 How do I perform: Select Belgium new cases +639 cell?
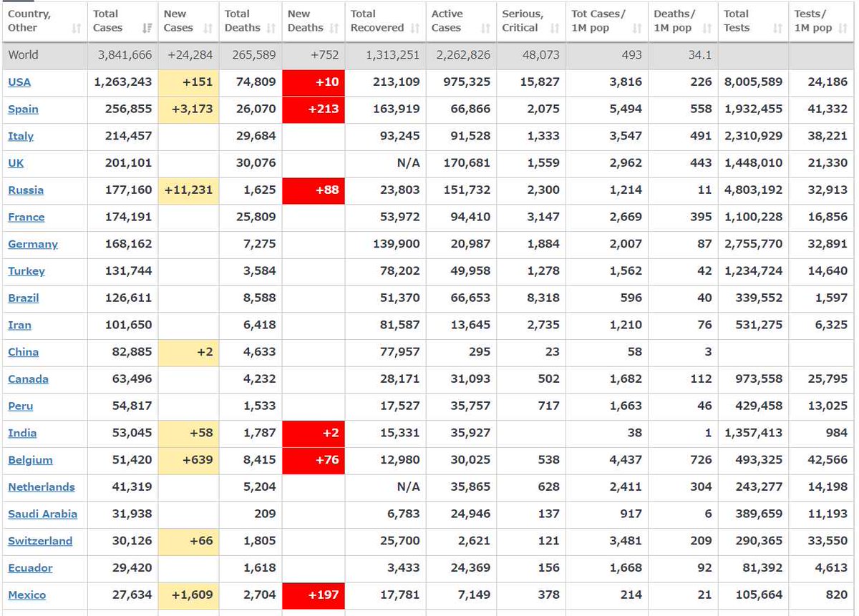coord(189,460)
